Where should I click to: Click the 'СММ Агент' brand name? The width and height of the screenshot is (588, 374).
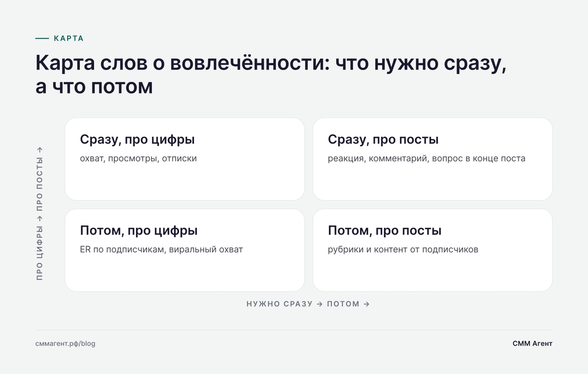coord(532,344)
